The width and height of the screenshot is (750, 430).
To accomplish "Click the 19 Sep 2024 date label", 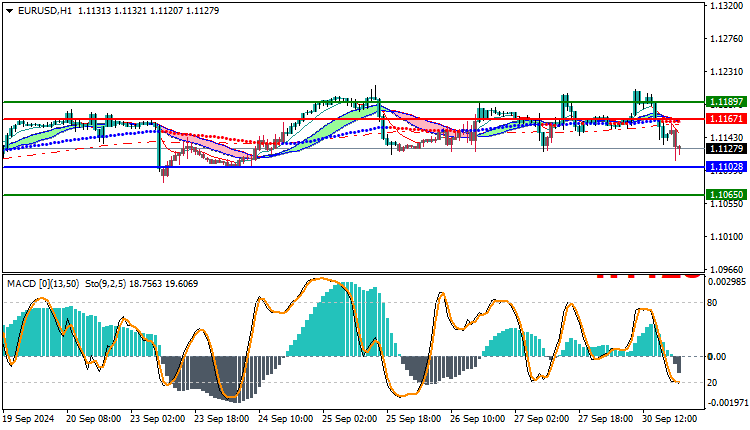I will point(28,419).
